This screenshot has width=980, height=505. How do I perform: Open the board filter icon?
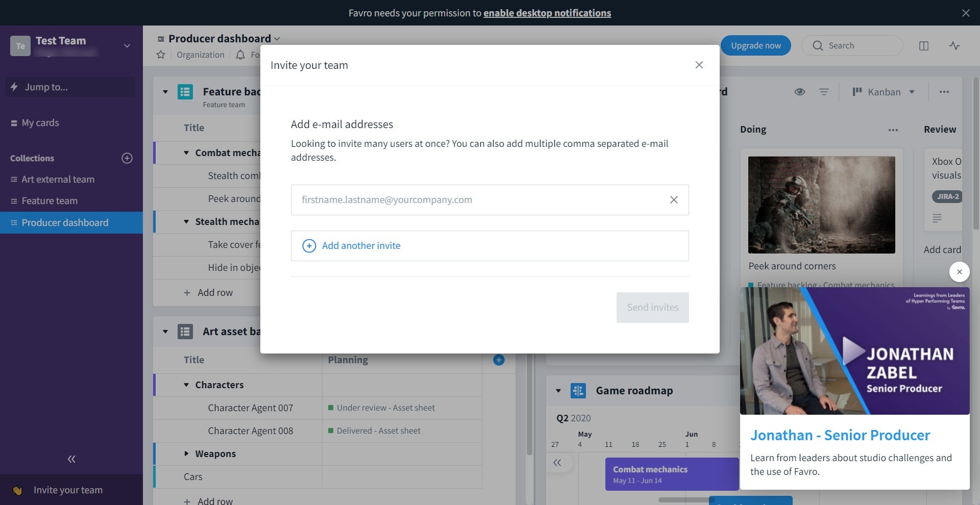click(824, 92)
